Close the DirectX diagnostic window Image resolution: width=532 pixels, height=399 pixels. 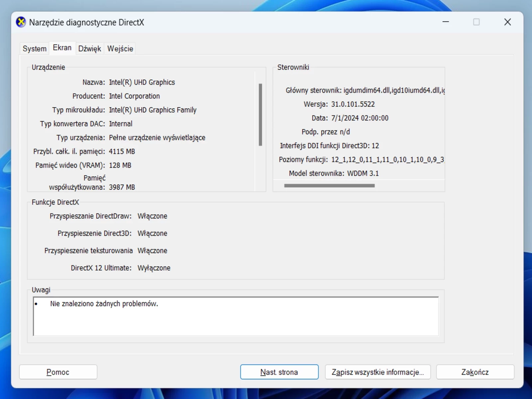point(507,22)
